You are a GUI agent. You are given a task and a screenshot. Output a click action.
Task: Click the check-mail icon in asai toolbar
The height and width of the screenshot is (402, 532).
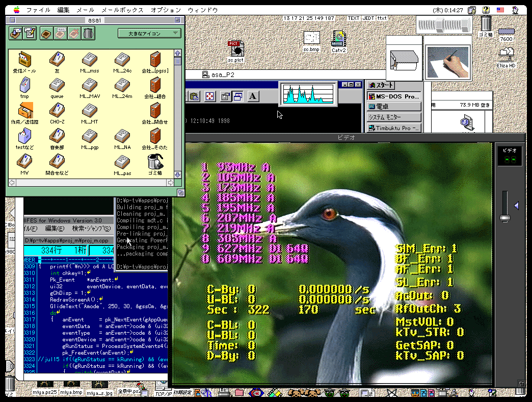(x=16, y=34)
